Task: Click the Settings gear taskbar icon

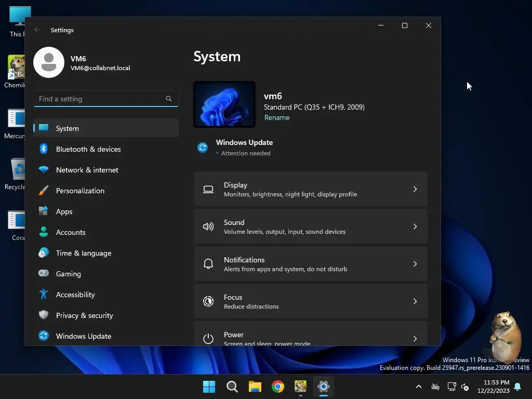Action: (324, 387)
